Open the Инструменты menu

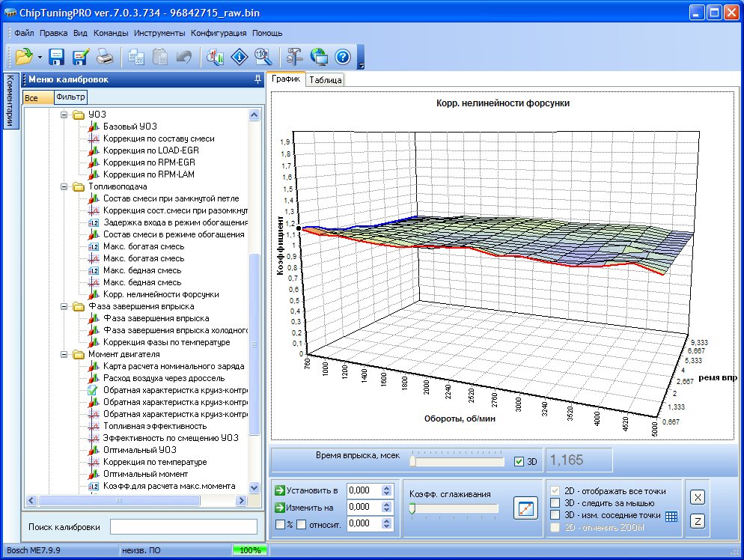(x=159, y=33)
